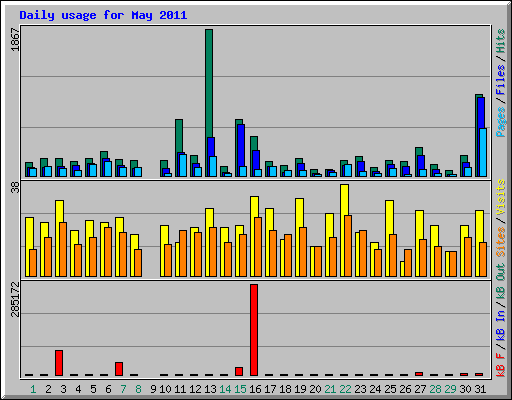Viewport: 512px width, 400px height.
Task: Click the "Daily usage for May 2011" title
Action: point(103,15)
